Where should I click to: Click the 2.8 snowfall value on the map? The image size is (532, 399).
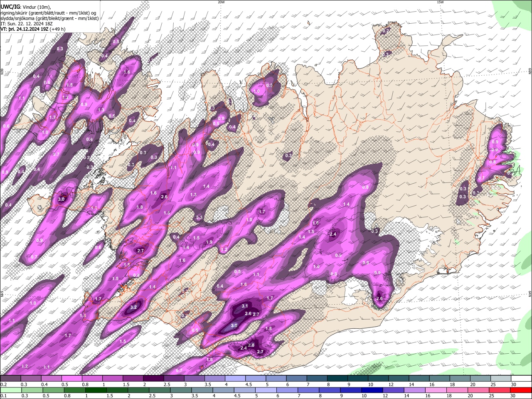pos(251,345)
